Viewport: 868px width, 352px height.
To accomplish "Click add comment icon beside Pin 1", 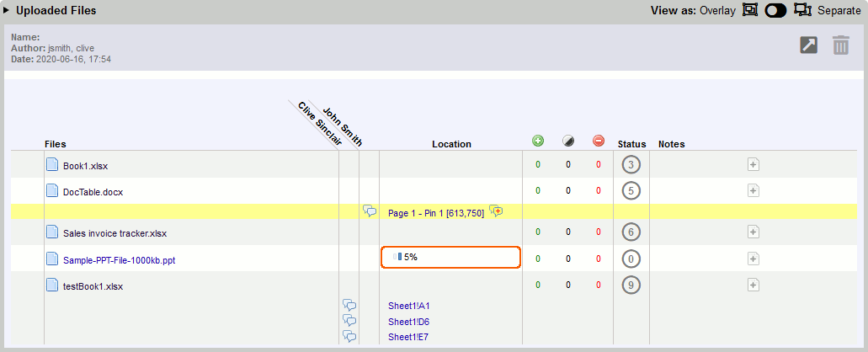I will [497, 211].
